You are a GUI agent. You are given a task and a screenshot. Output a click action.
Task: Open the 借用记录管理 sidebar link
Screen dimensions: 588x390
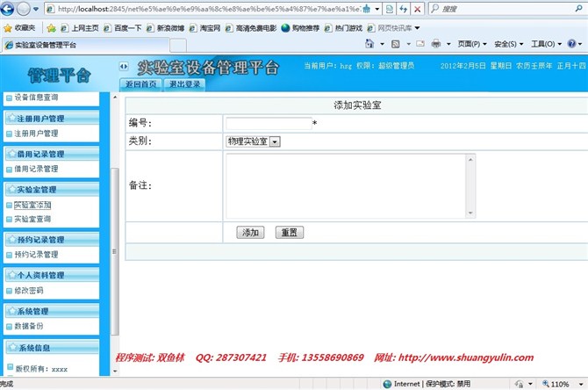(x=36, y=169)
